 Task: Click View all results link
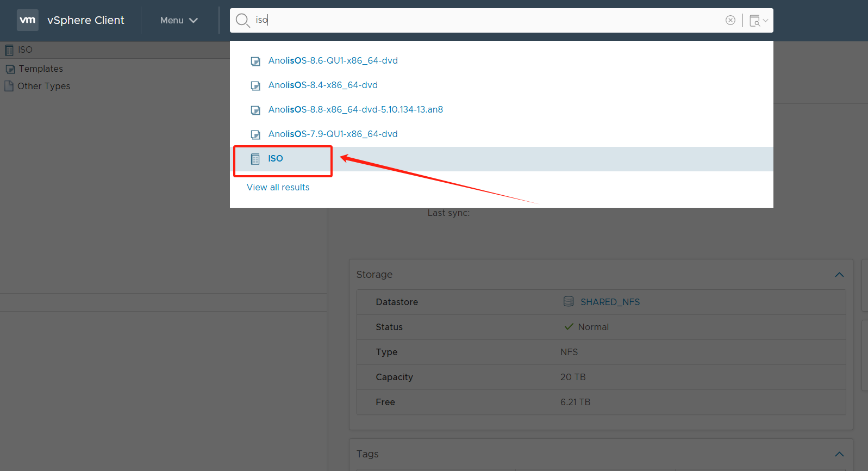tap(278, 187)
